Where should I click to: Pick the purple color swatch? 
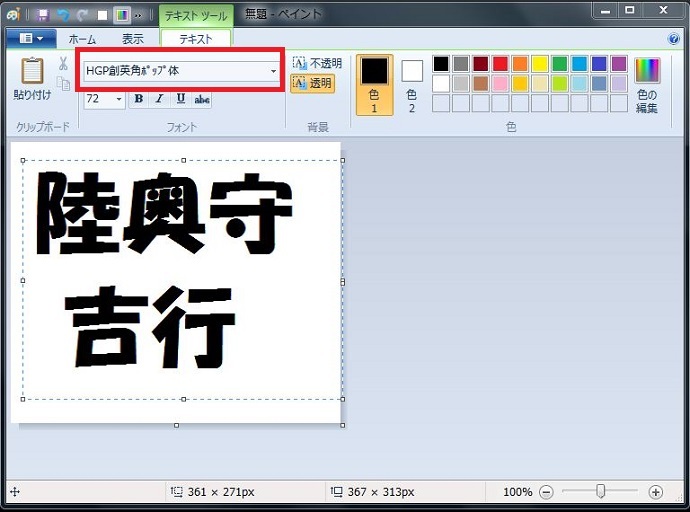(x=619, y=64)
